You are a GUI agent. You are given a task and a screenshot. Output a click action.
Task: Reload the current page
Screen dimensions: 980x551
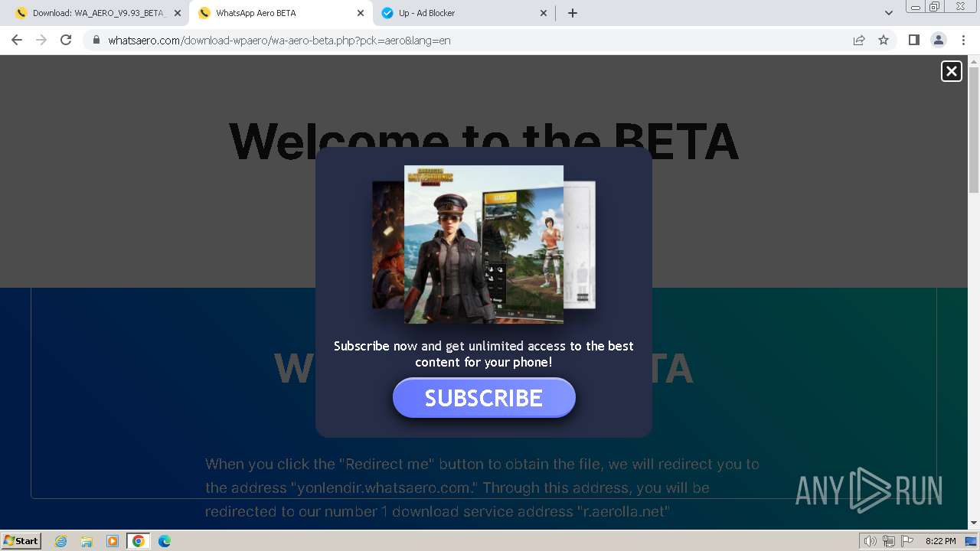point(66,40)
